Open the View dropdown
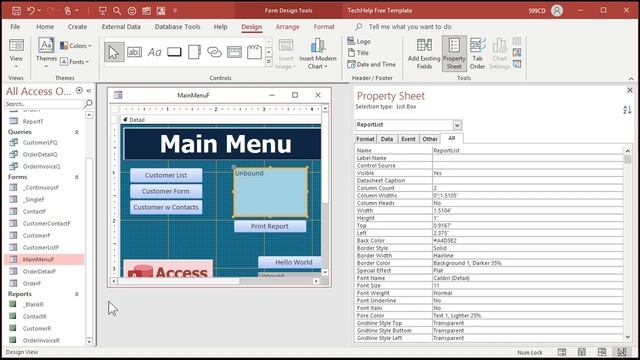 pyautogui.click(x=16, y=67)
